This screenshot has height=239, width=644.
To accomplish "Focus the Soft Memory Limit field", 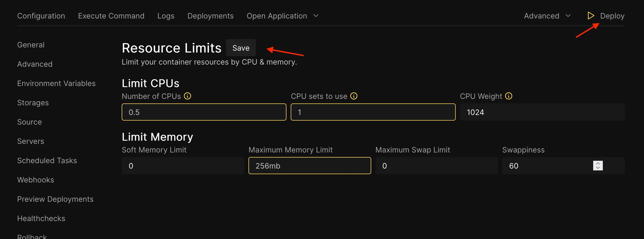I will 183,166.
